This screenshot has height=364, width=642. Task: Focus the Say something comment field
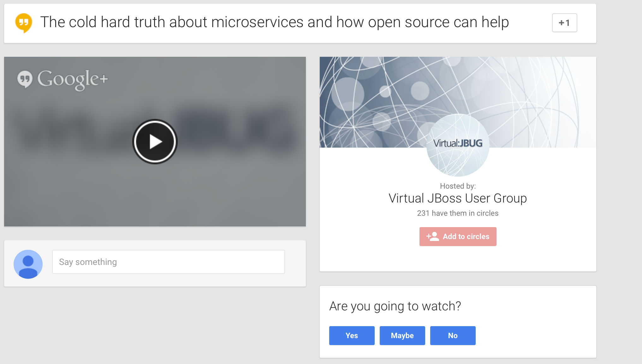point(169,262)
